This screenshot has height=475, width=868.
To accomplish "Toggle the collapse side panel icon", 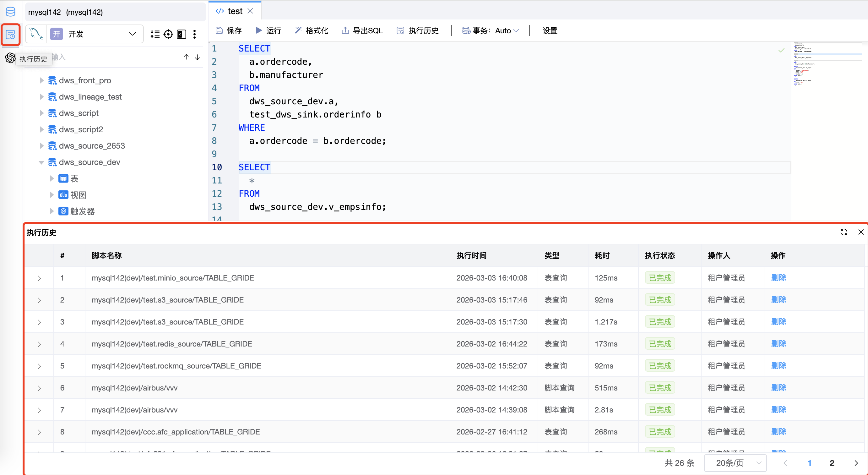I will (x=181, y=34).
